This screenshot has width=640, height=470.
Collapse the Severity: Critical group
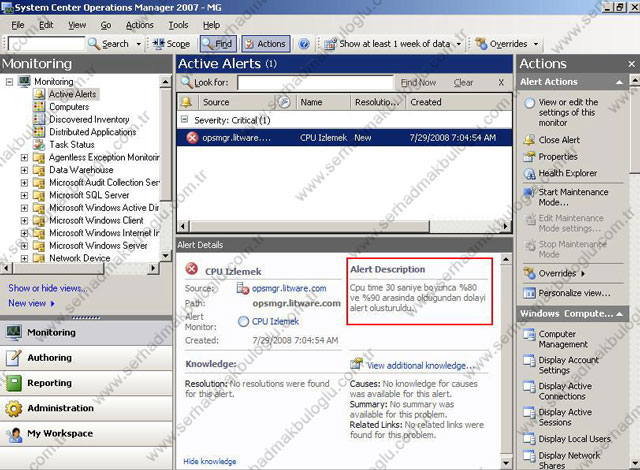pyautogui.click(x=184, y=120)
